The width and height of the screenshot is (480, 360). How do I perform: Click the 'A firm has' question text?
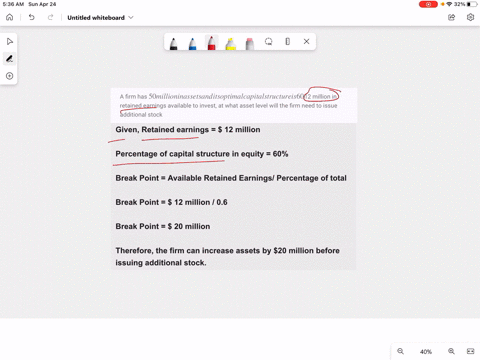(229, 105)
